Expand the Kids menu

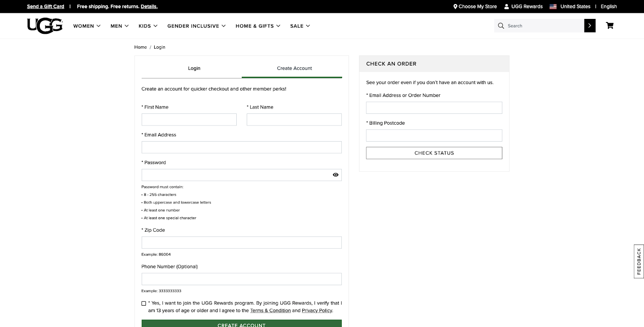(148, 26)
